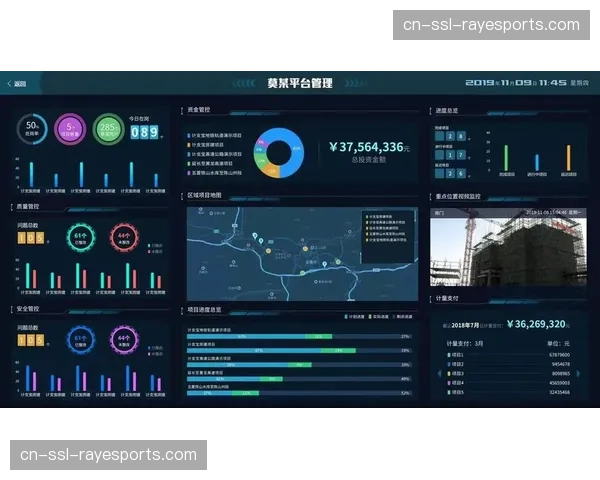
Task: Click the 50% 在岗率 ring gauge
Action: coord(32,129)
